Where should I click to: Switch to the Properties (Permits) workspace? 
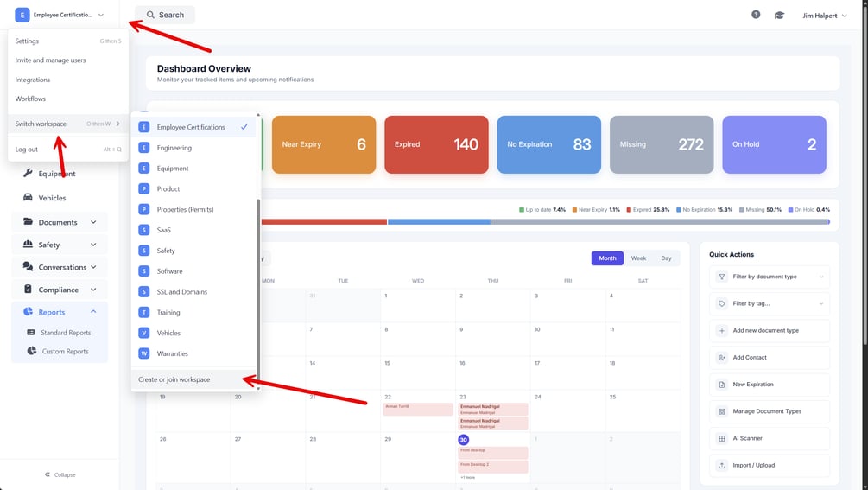pos(193,209)
